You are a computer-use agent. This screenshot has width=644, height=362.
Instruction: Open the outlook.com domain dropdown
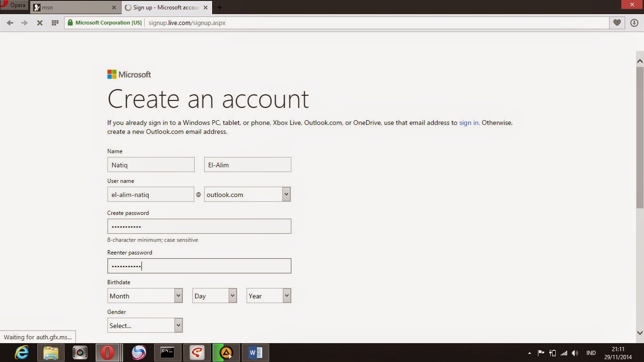(248, 194)
